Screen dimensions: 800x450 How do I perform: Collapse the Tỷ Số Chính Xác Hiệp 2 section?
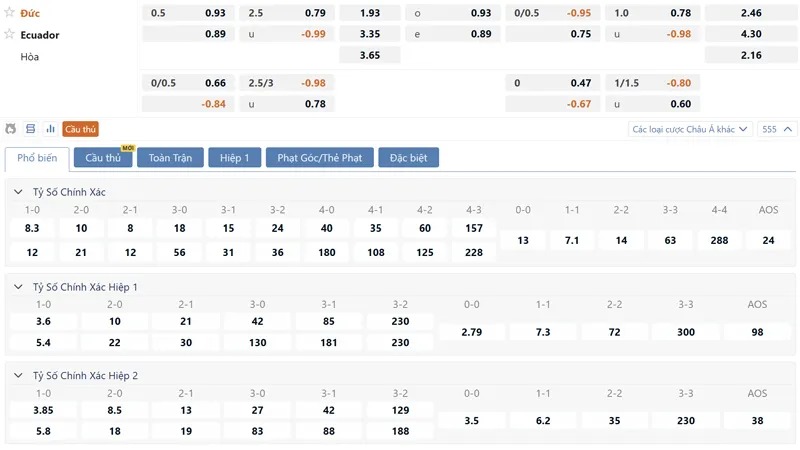[x=18, y=376]
